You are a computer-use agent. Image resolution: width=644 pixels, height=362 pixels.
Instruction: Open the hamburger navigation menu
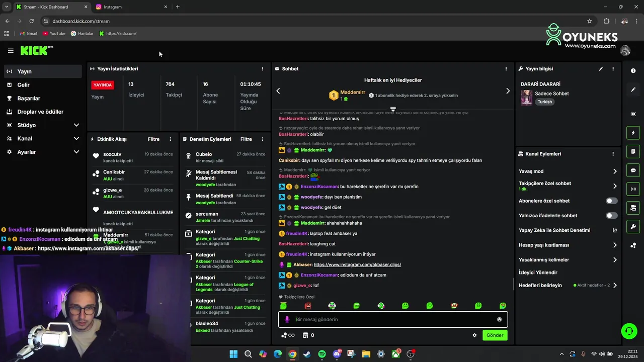(x=11, y=51)
